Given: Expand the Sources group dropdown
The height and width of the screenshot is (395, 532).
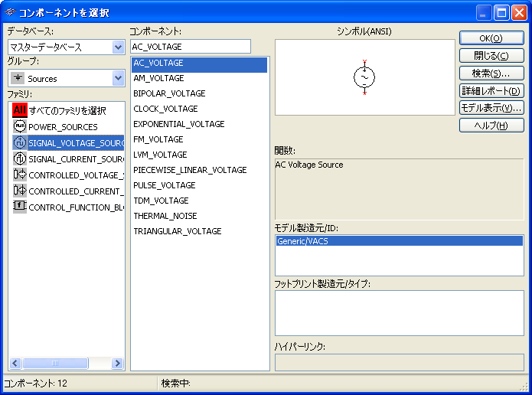Looking at the screenshot, I should (x=118, y=78).
